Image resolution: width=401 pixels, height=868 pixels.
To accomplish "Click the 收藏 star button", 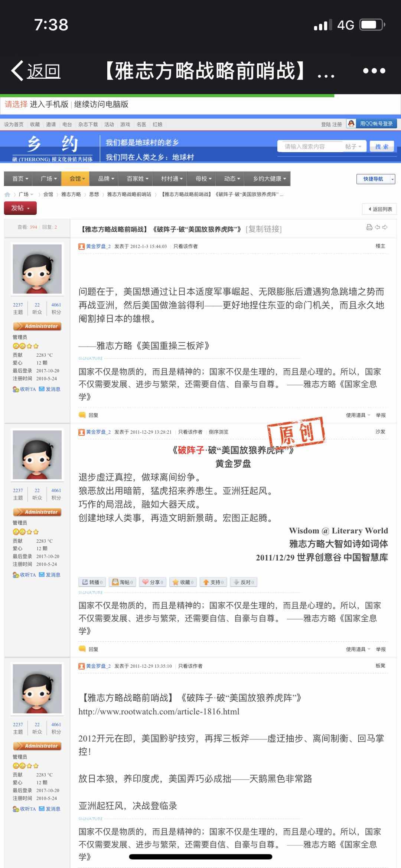I will click(183, 582).
